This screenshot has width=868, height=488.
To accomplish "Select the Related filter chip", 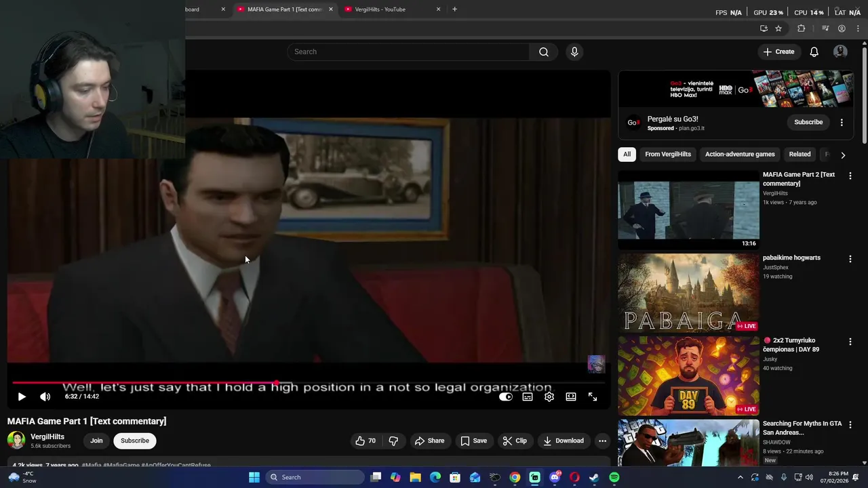I will point(800,154).
